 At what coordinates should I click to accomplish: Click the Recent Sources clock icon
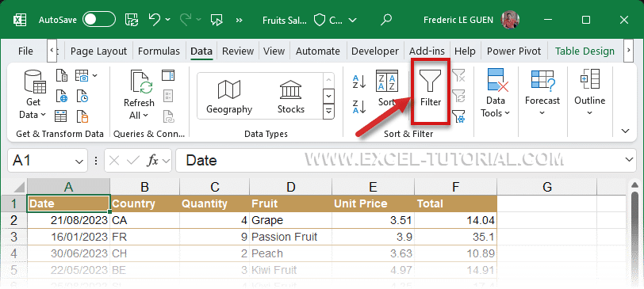(x=82, y=97)
